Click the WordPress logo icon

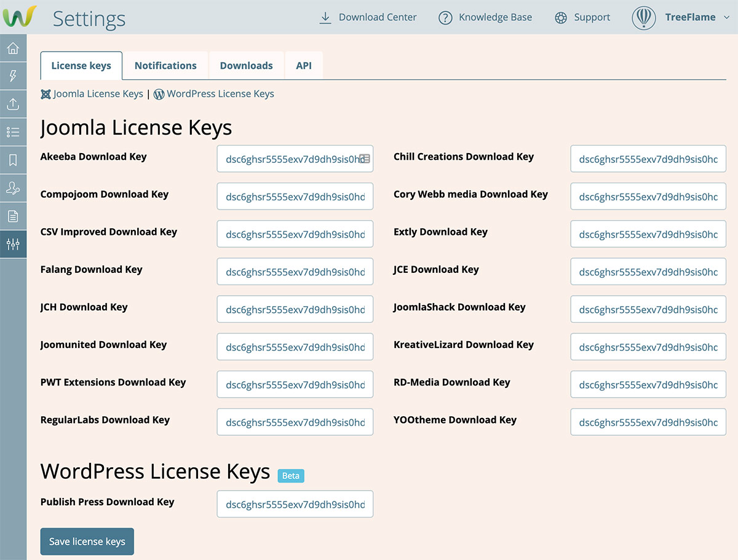pos(159,94)
